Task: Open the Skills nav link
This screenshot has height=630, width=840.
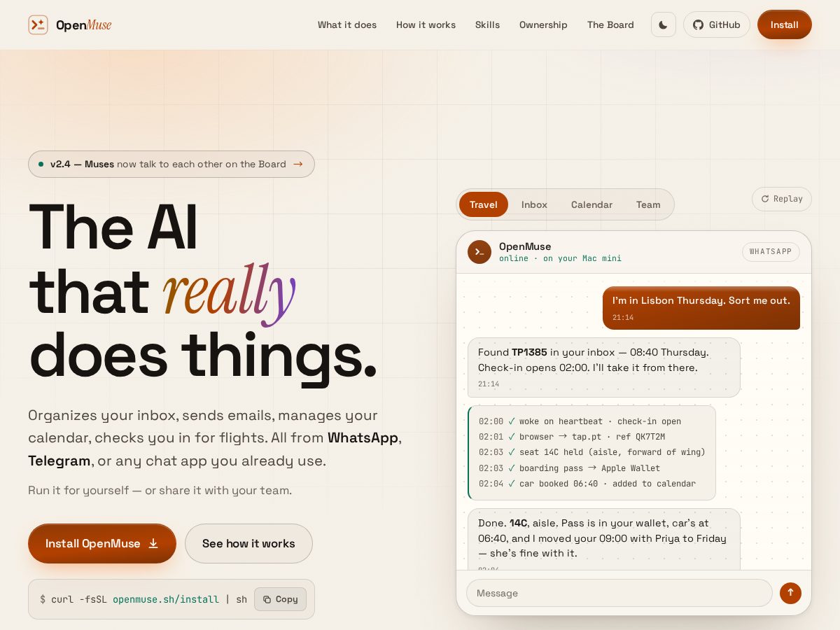Action: [487, 24]
